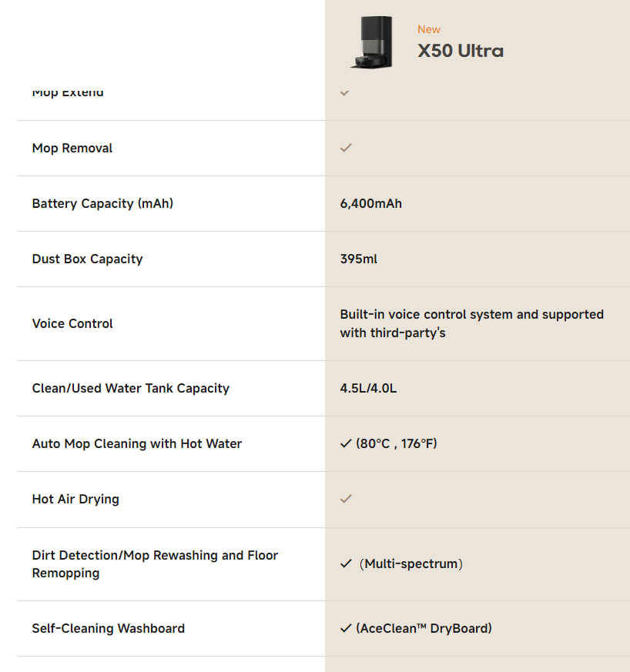Click the checkmark beside 80°C, 176°F
Screen dimensions: 630x672
(346, 443)
